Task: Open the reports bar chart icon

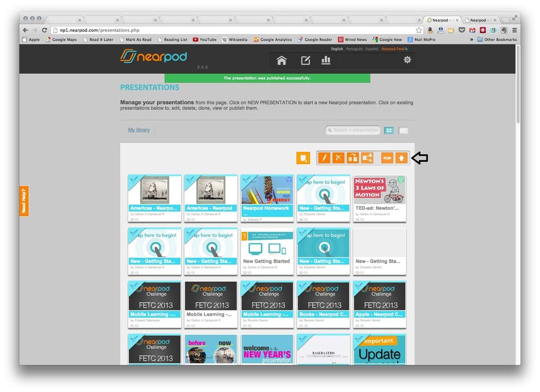Action: 326,61
